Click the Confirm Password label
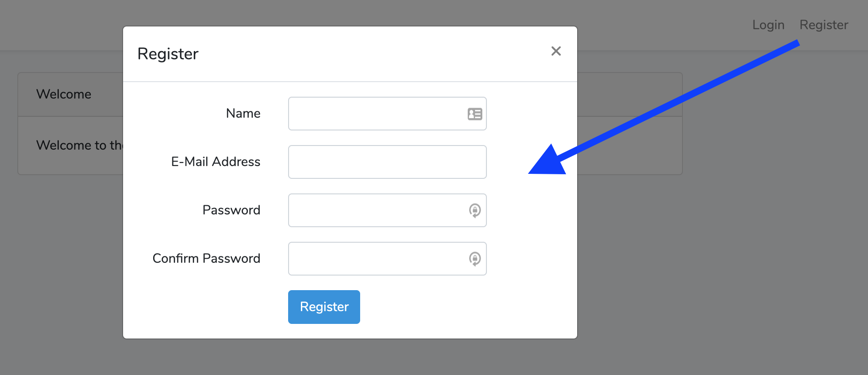Image resolution: width=868 pixels, height=375 pixels. click(x=206, y=259)
